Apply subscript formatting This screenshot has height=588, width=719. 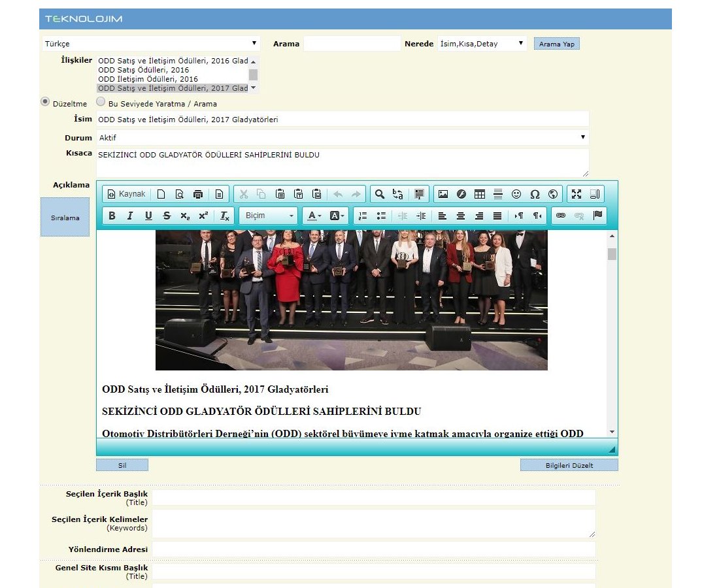tap(185, 216)
